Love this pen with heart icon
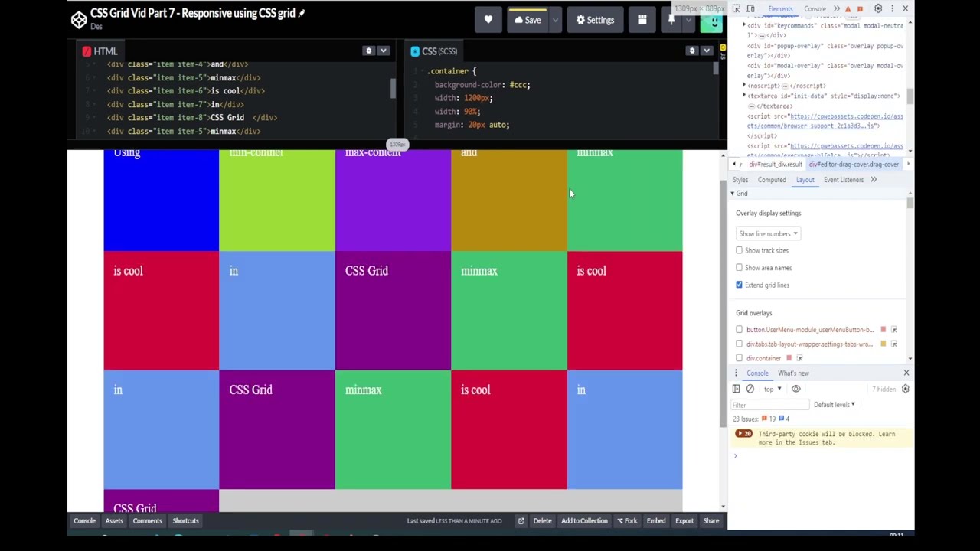Viewport: 980px width, 551px height. pos(488,20)
